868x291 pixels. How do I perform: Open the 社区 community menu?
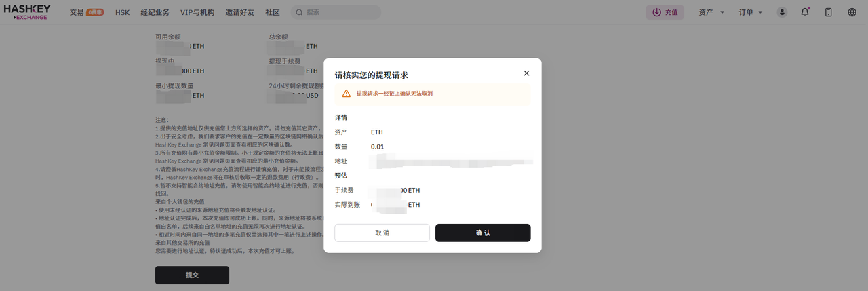(273, 12)
